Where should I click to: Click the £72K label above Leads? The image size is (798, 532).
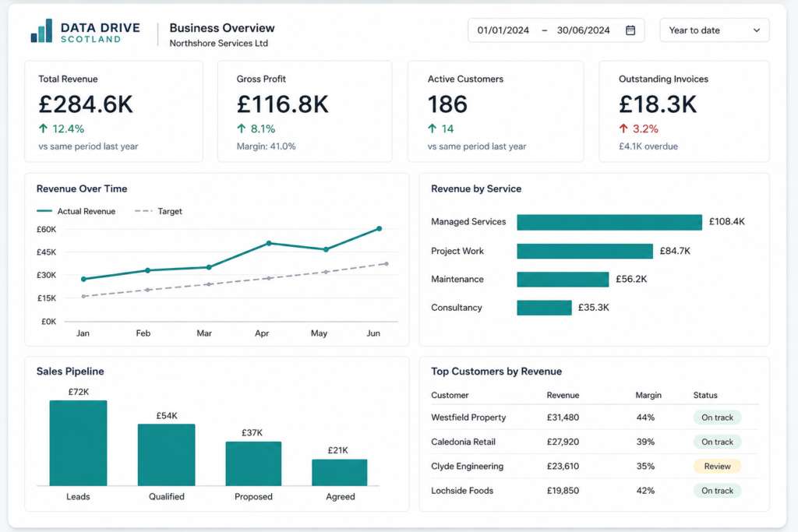point(79,392)
